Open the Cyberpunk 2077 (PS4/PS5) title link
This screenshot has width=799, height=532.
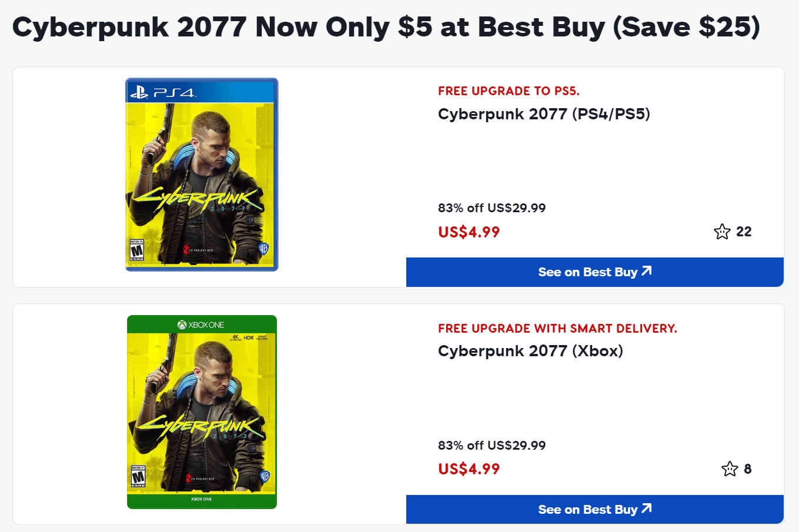click(x=544, y=114)
